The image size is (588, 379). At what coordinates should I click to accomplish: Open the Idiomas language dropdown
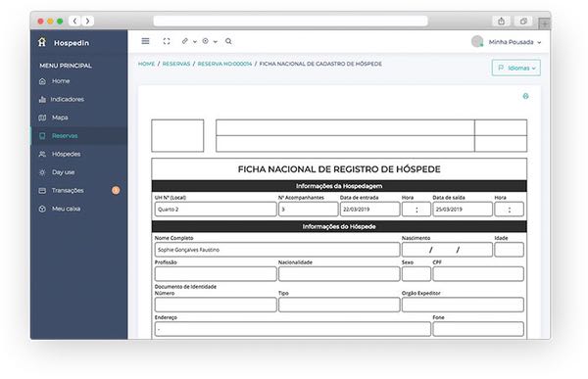tap(516, 68)
